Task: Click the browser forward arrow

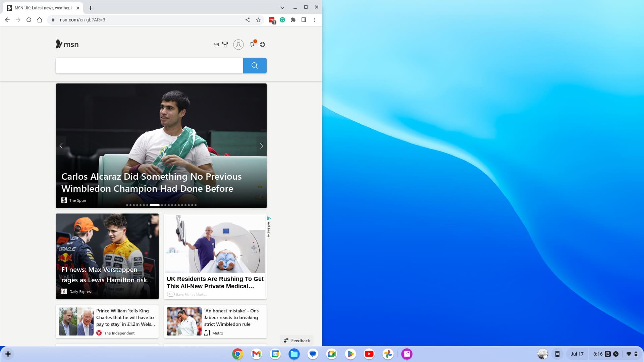Action: [x=18, y=20]
